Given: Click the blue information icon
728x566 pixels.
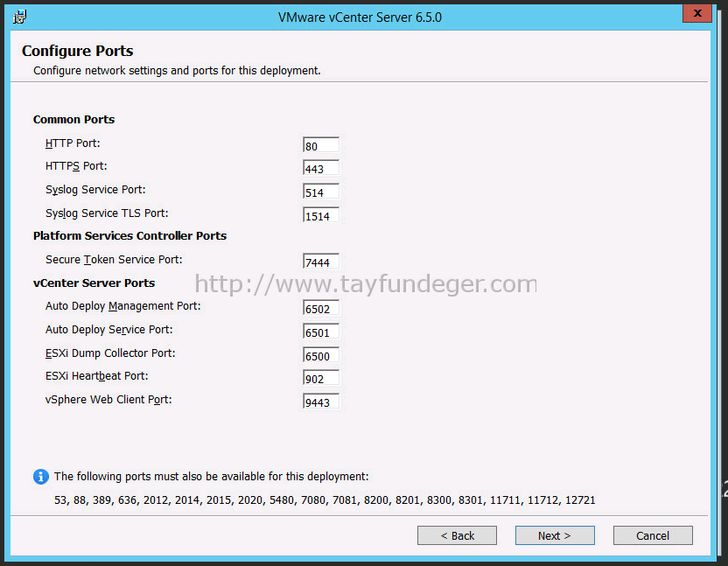Looking at the screenshot, I should click(41, 477).
